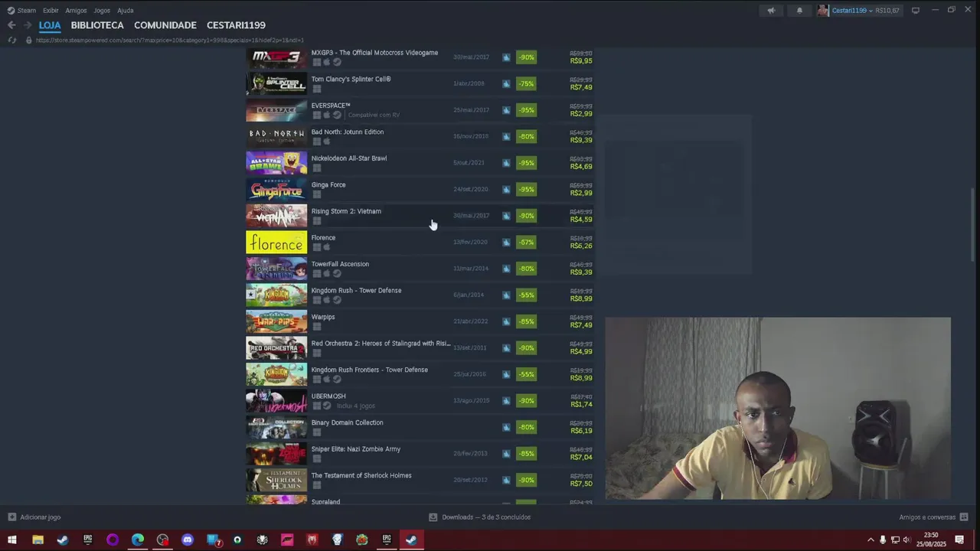Image resolution: width=980 pixels, height=551 pixels.
Task: Open the Amigos menu
Action: (x=76, y=11)
